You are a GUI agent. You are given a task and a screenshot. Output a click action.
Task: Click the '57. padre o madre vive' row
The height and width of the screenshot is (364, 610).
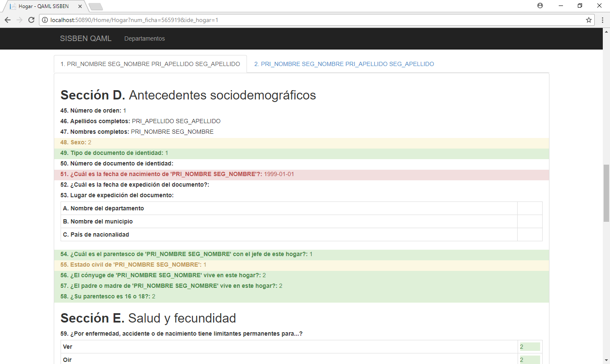(302, 286)
